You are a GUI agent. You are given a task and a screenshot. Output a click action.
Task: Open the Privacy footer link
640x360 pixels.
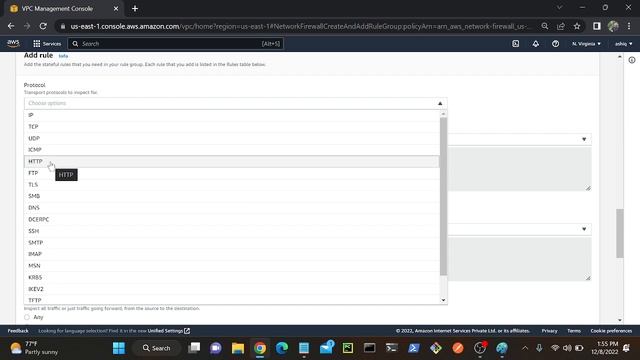click(549, 331)
